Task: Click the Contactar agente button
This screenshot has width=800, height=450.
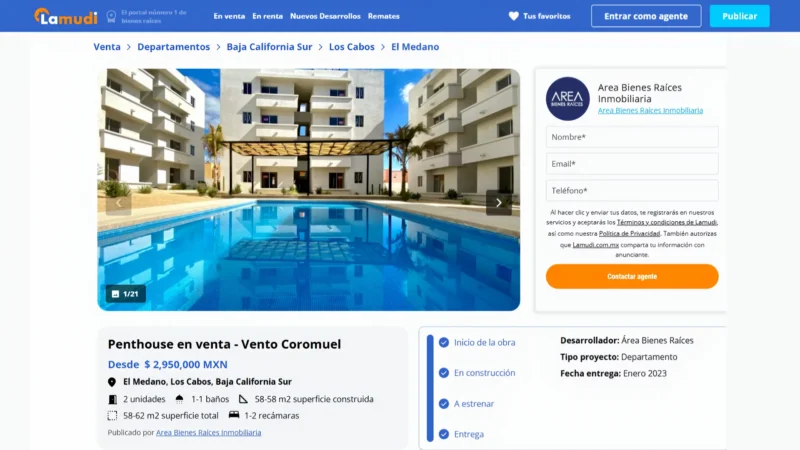Action: (x=632, y=277)
